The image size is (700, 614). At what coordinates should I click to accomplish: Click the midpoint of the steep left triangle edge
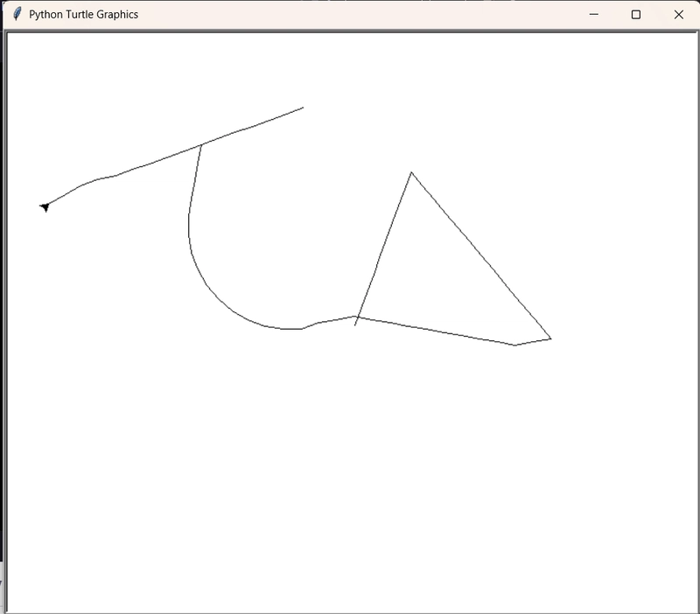(384, 247)
